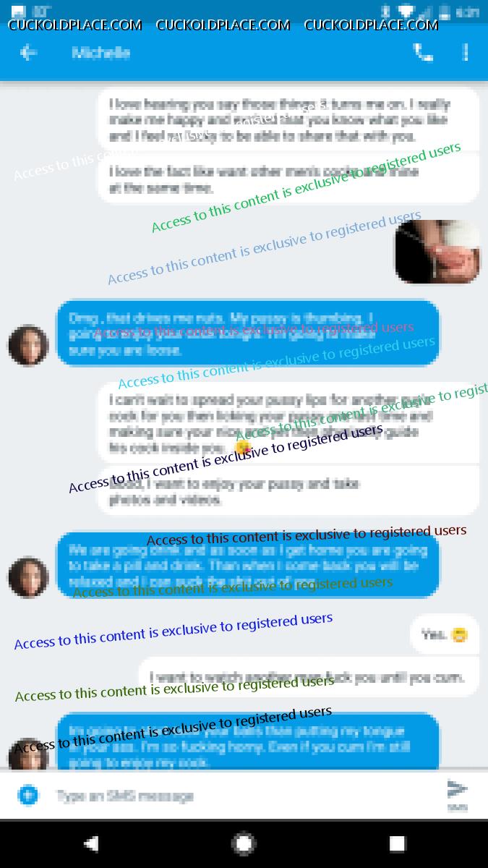This screenshot has height=868, width=488.
Task: Open the three-dot overflow menu
Action: tap(466, 52)
